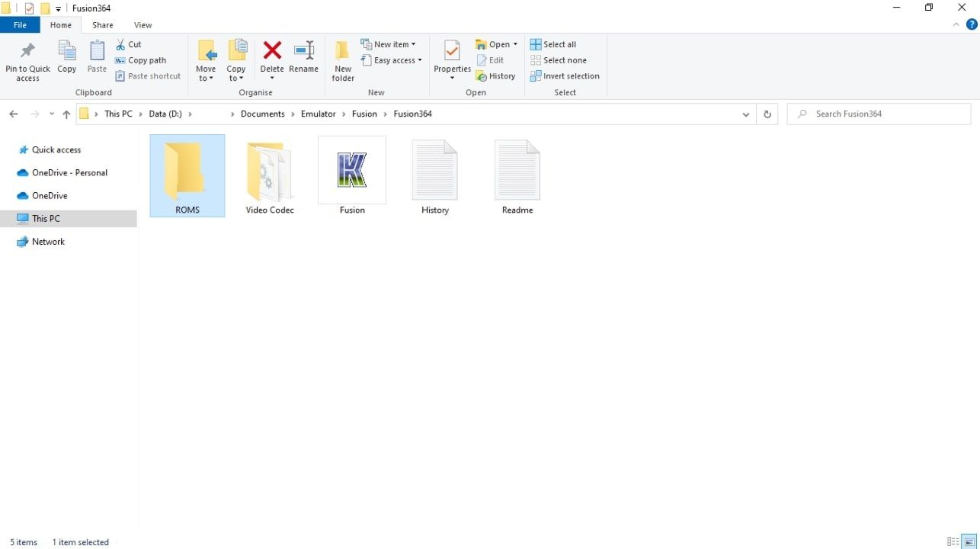
Task: Open Quick access in the navigation pane
Action: pyautogui.click(x=56, y=150)
